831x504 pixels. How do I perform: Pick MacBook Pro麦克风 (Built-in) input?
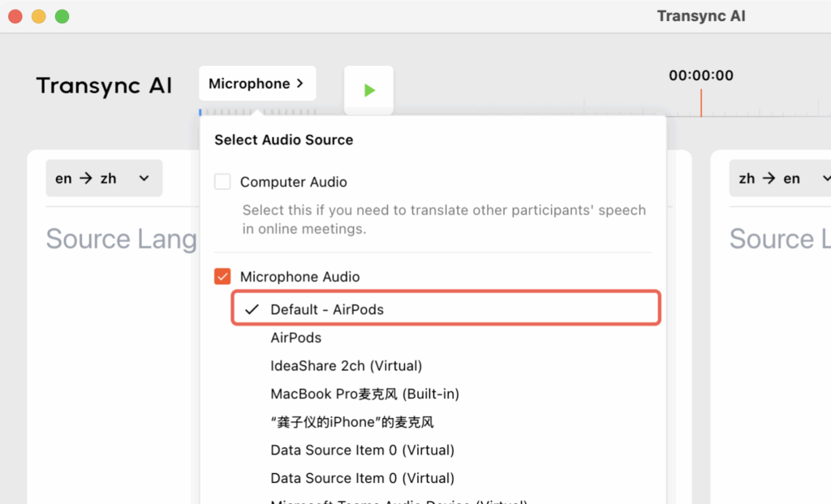[364, 394]
